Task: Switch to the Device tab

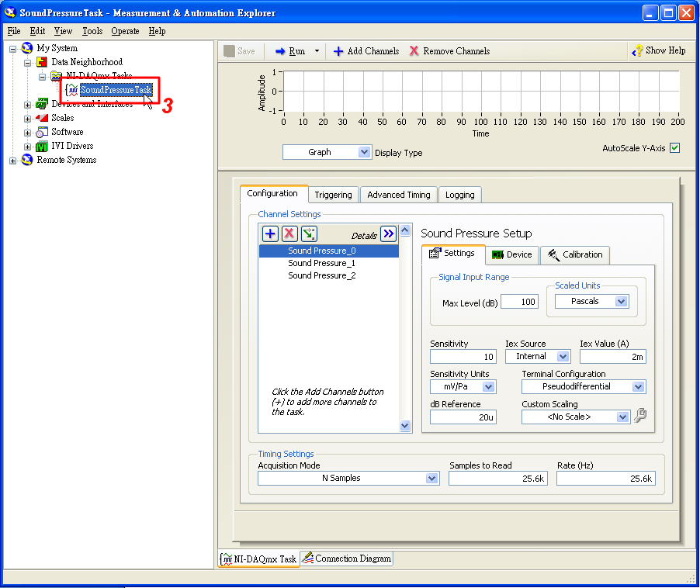Action: (x=512, y=254)
